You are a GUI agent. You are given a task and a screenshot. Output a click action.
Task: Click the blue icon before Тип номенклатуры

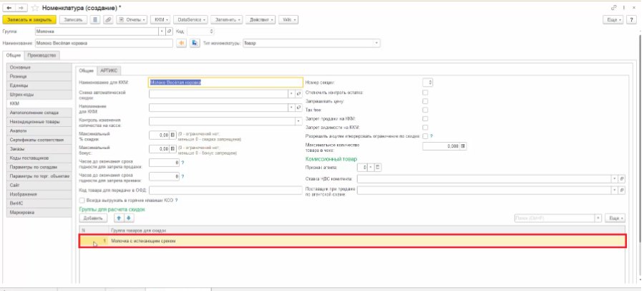coord(195,43)
